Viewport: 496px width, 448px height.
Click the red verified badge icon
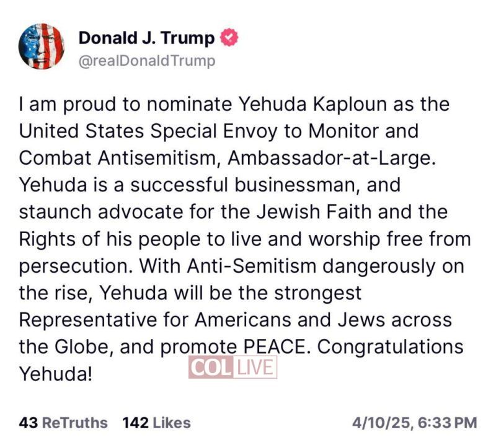[x=229, y=38]
